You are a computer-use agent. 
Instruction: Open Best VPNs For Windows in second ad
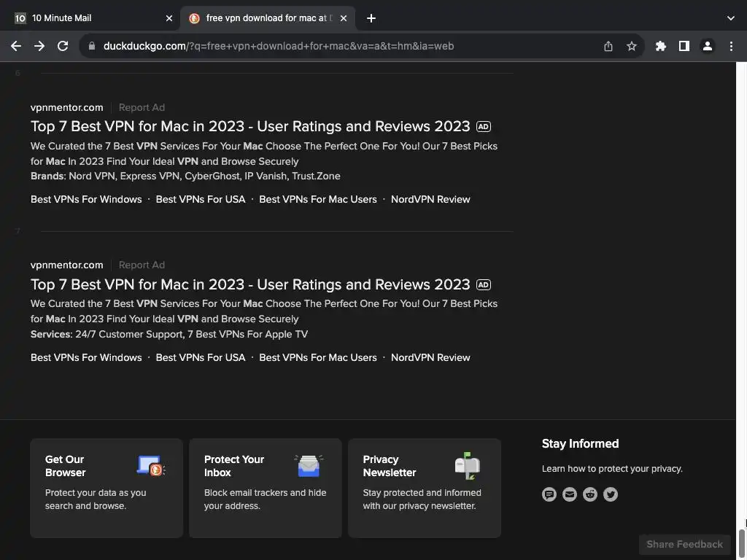[x=86, y=357]
